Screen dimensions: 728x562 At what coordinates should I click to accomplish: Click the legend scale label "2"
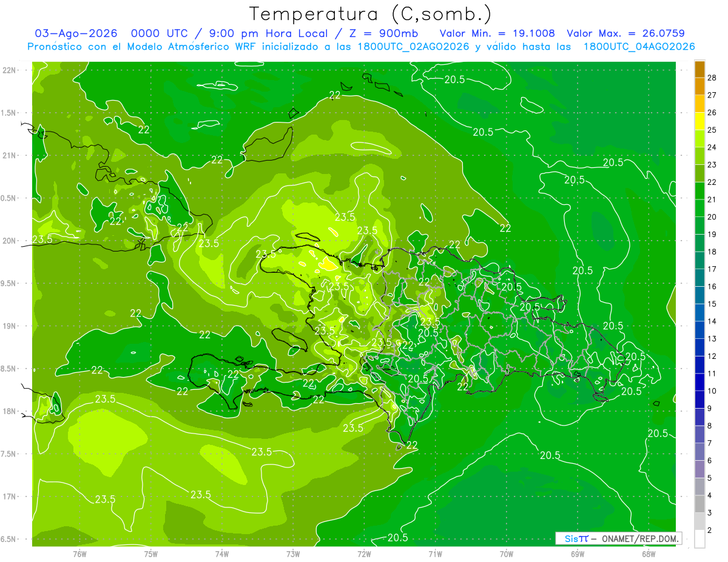point(710,530)
